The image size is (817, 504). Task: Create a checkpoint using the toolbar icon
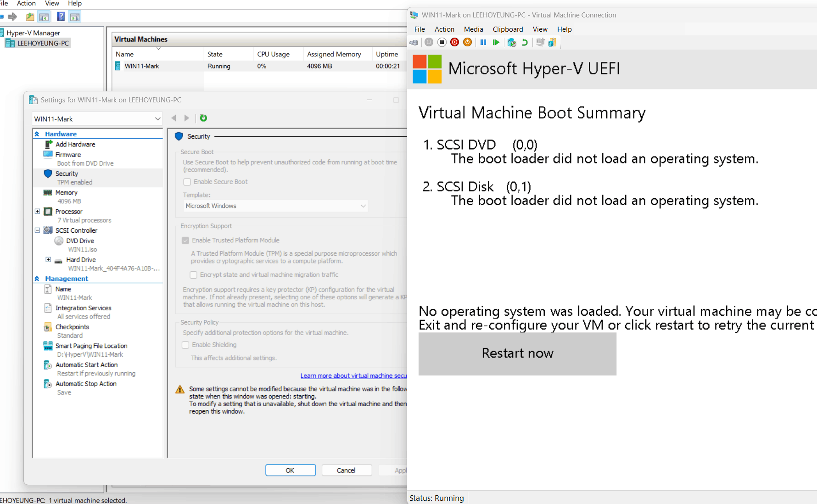[512, 42]
